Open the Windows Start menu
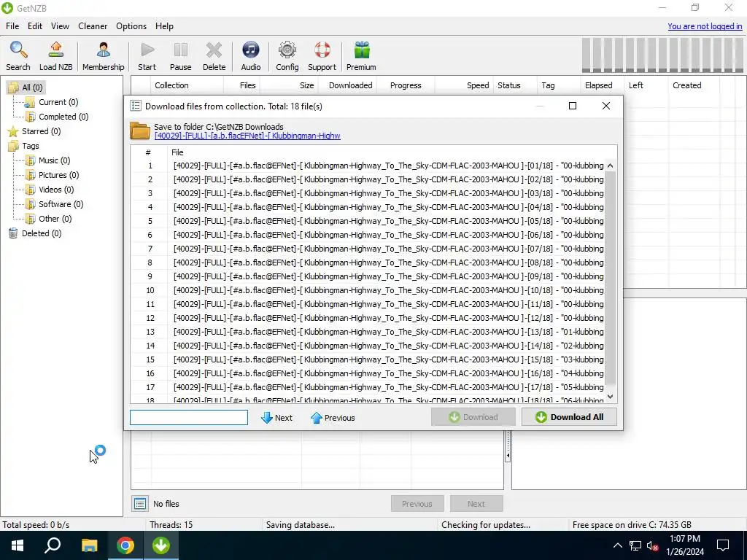This screenshot has height=560, width=747. (18, 545)
